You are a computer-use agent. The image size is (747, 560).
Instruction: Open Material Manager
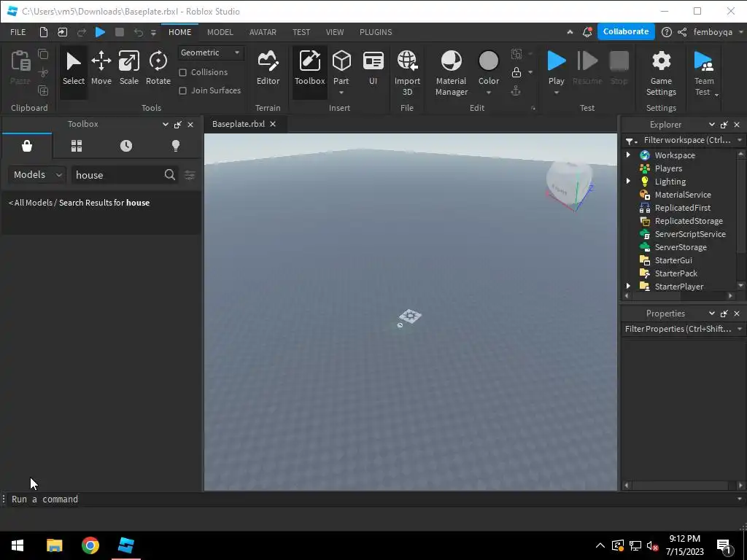pyautogui.click(x=451, y=72)
